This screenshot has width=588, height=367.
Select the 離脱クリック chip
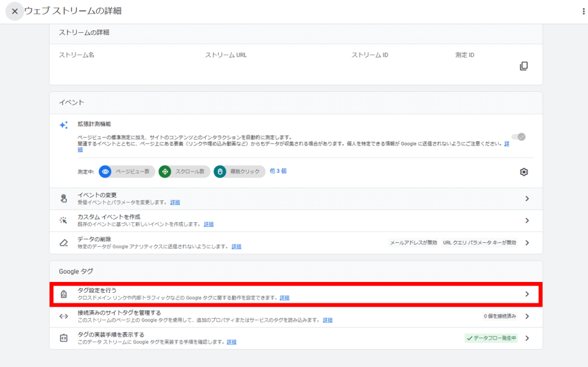click(x=239, y=172)
